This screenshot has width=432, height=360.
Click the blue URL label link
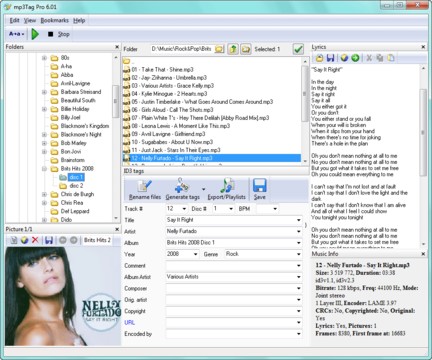129,322
